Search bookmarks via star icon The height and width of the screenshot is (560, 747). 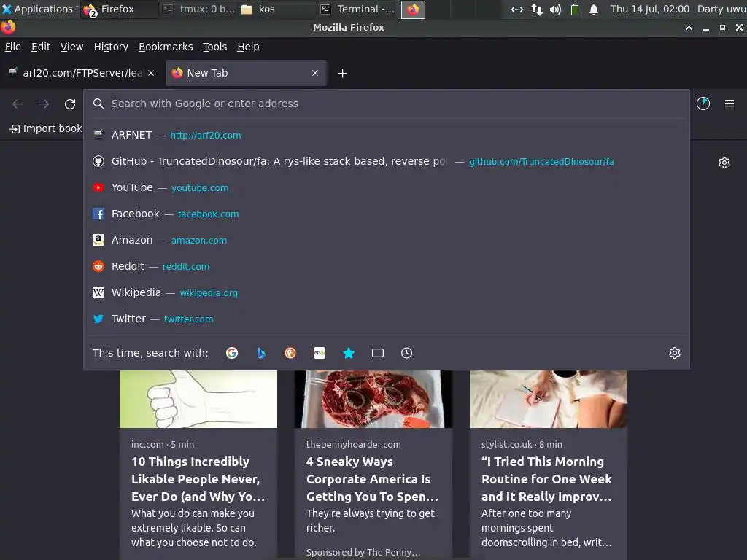pos(349,353)
